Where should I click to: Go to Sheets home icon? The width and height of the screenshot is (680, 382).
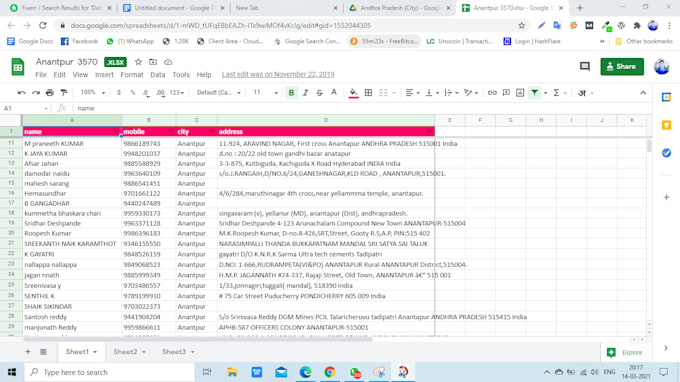click(18, 67)
